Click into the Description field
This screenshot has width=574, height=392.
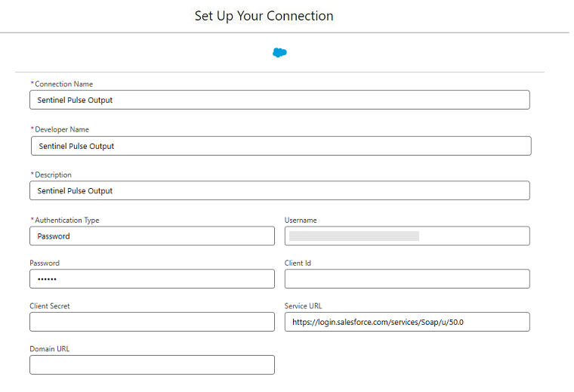pyautogui.click(x=279, y=190)
